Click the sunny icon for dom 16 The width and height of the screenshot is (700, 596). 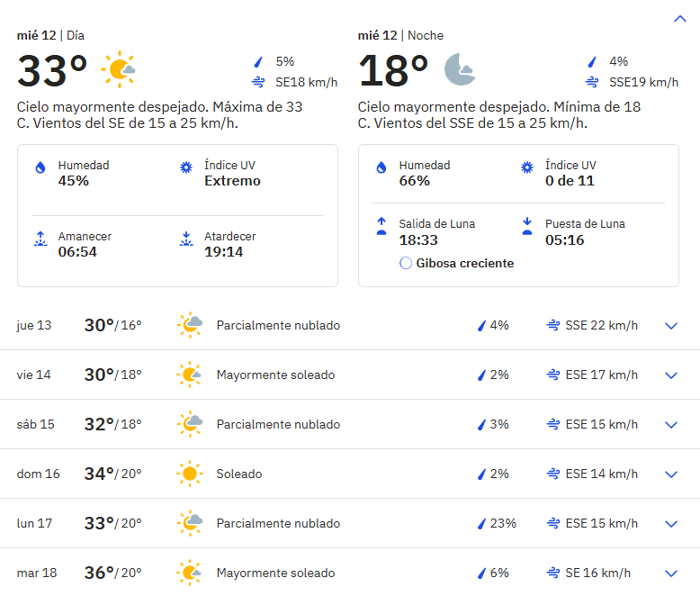[x=189, y=474]
